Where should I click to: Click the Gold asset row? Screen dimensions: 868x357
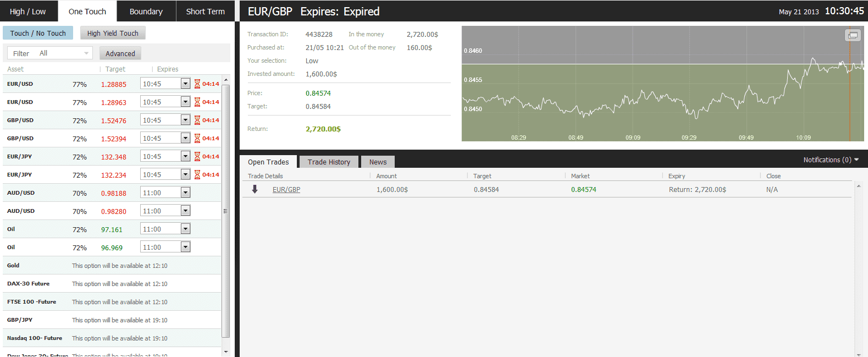pyautogui.click(x=112, y=265)
